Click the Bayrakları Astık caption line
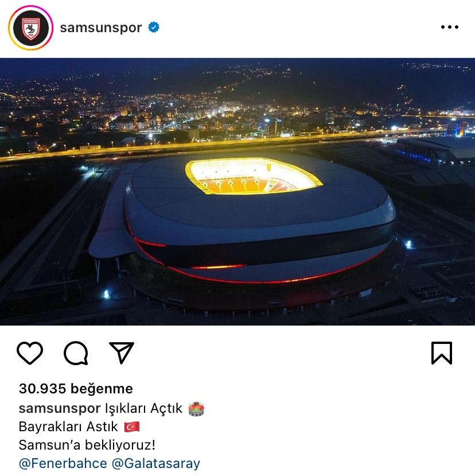Viewport: 475px width, 476px height. (68, 427)
